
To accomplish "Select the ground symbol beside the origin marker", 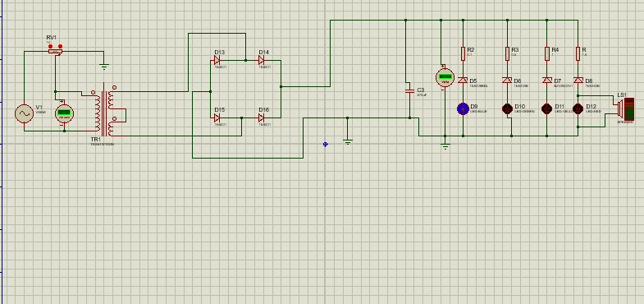I will [348, 142].
